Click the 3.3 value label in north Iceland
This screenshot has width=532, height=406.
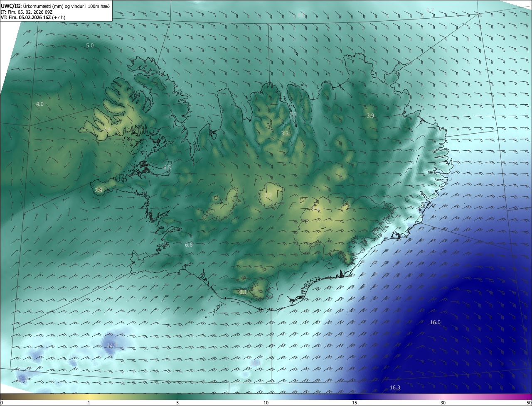click(x=285, y=134)
